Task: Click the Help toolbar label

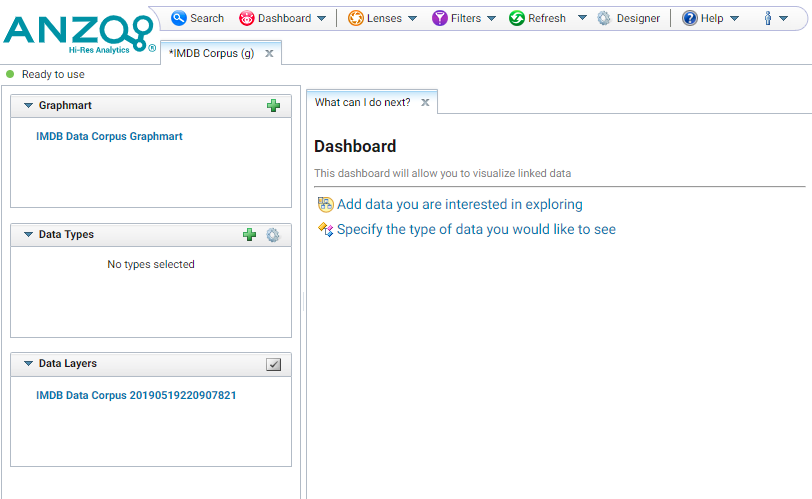Action: 712,18
